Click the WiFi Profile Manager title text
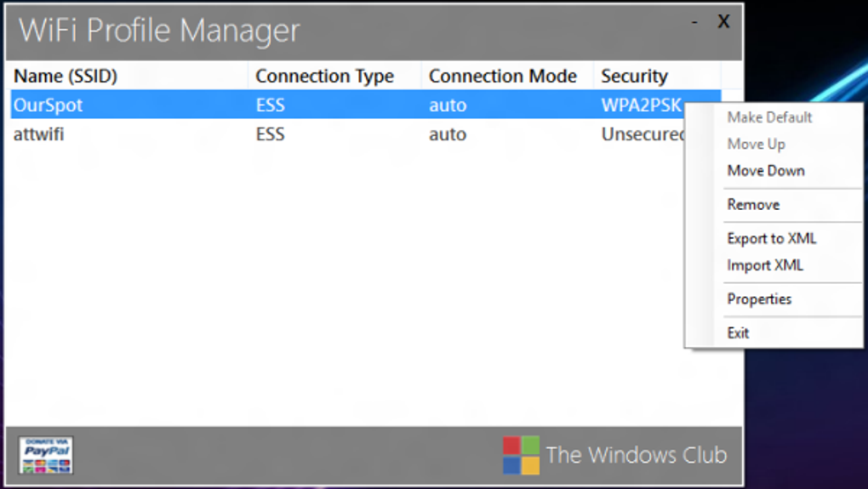This screenshot has width=868, height=489. [x=159, y=31]
